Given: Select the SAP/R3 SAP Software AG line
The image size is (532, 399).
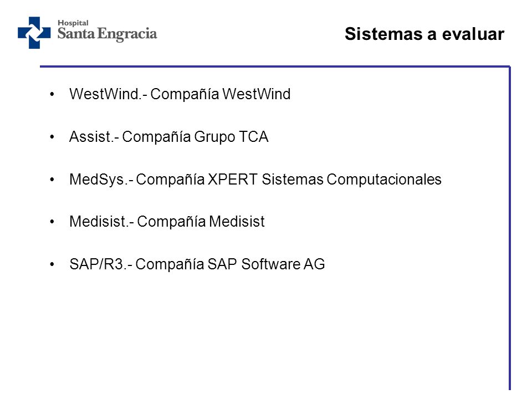Looking at the screenshot, I should (197, 264).
